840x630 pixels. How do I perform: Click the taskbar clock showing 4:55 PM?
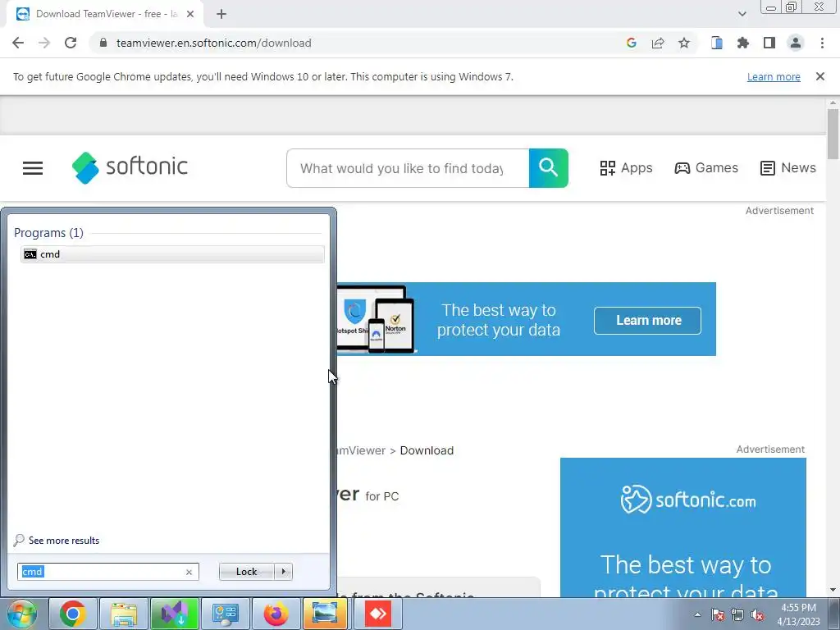pos(798,614)
